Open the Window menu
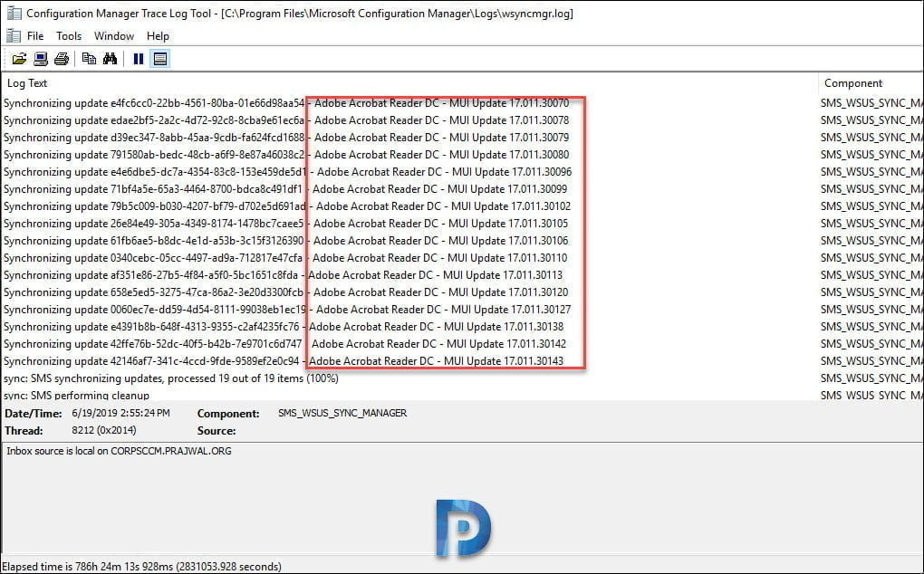Viewport: 924px width, 574px height. 114,36
